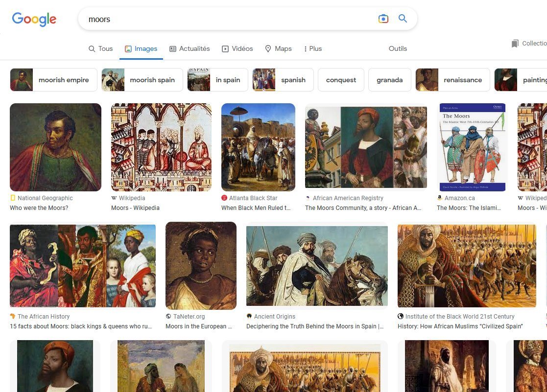Screen dimensions: 547x392
Task: Filter by moorish empire chip
Action: (x=53, y=80)
